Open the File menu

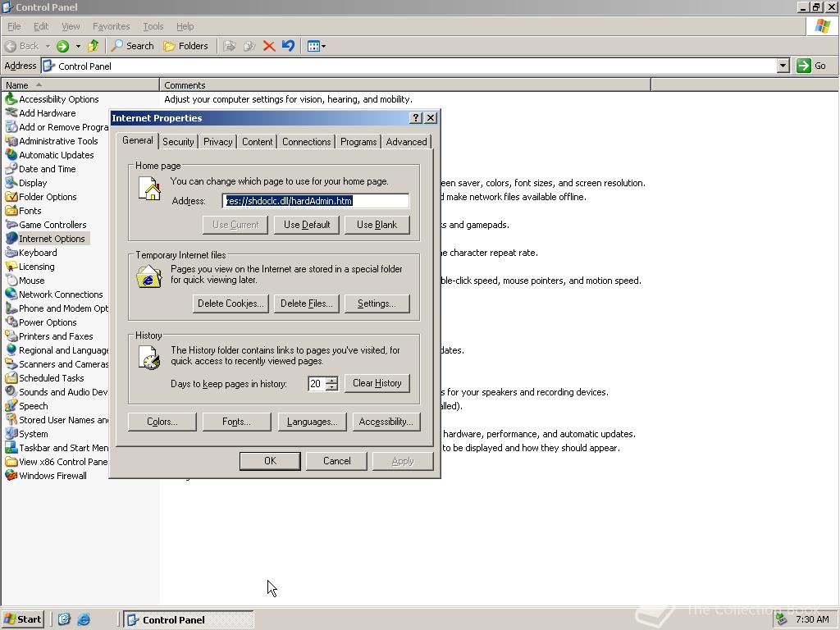pyautogui.click(x=14, y=26)
